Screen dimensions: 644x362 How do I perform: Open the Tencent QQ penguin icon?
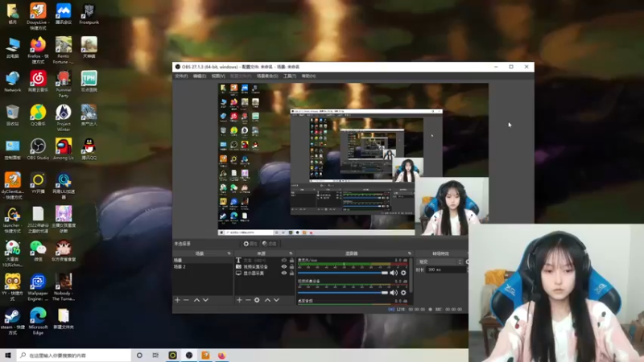pos(89,149)
